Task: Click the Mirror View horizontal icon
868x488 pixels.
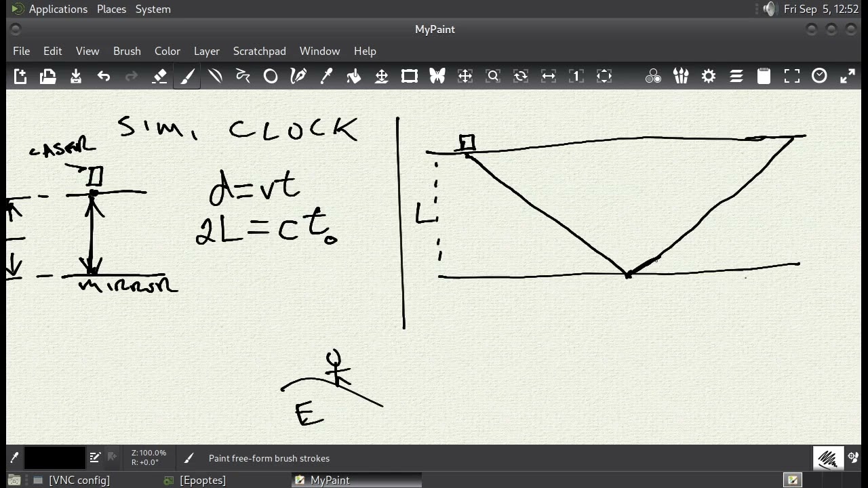Action: 549,77
